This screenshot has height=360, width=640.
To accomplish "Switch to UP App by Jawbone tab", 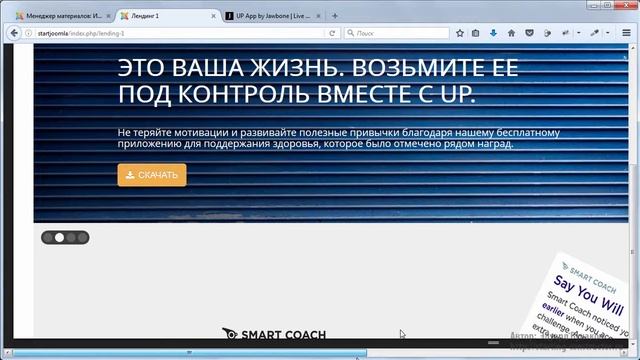I will click(x=273, y=16).
